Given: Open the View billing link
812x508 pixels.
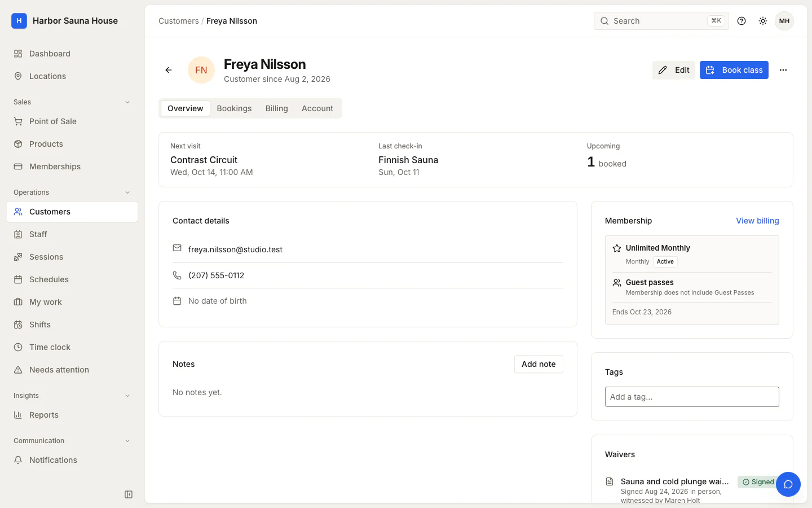Looking at the screenshot, I should [757, 221].
